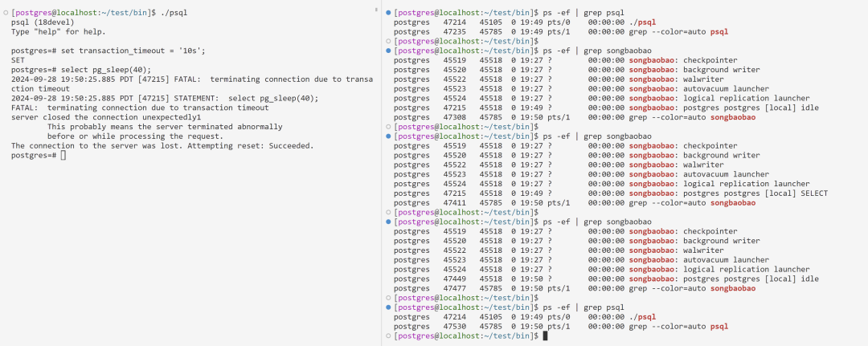Click the "set transaction_timeout = '10s';" command
The height and width of the screenshot is (346, 868).
[x=133, y=51]
